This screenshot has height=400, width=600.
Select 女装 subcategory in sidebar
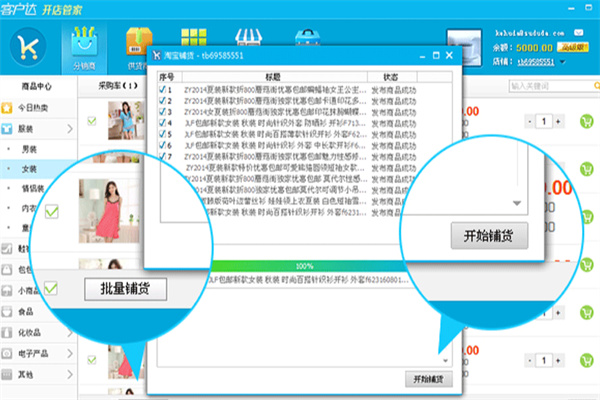pyautogui.click(x=30, y=169)
